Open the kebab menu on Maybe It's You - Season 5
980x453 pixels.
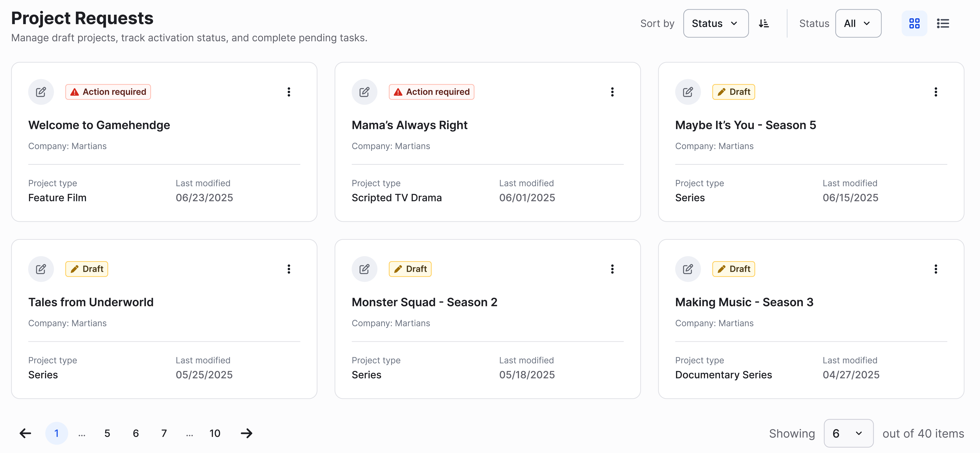click(936, 92)
